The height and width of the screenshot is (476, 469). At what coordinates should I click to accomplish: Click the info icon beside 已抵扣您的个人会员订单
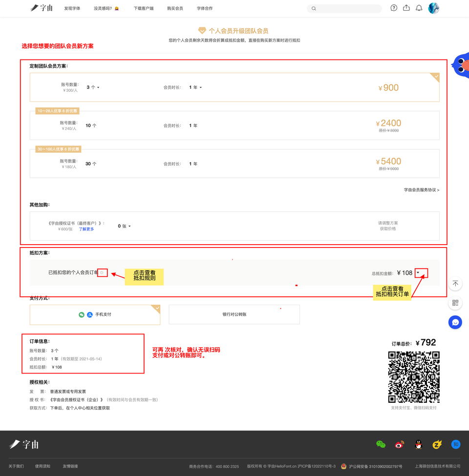tap(102, 272)
